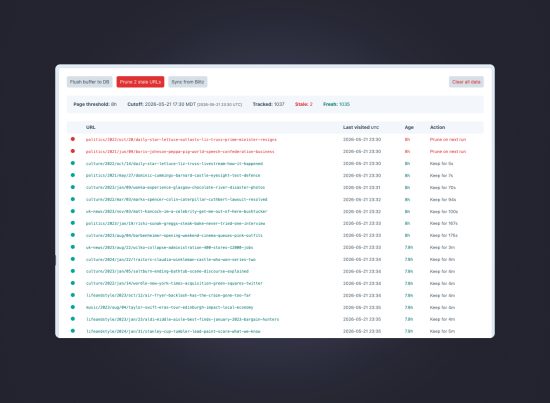550x403 pixels.
Task: Click Prune on next run for boris-johnson row
Action: pos(448,152)
